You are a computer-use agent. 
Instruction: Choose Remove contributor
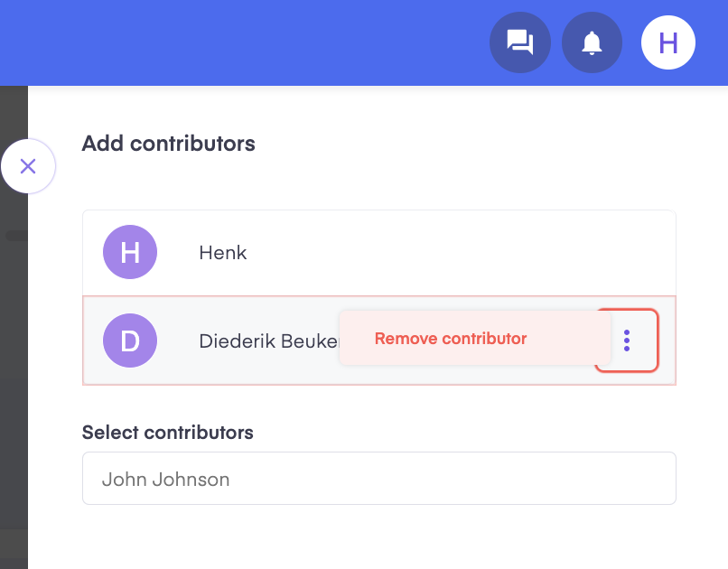point(451,339)
